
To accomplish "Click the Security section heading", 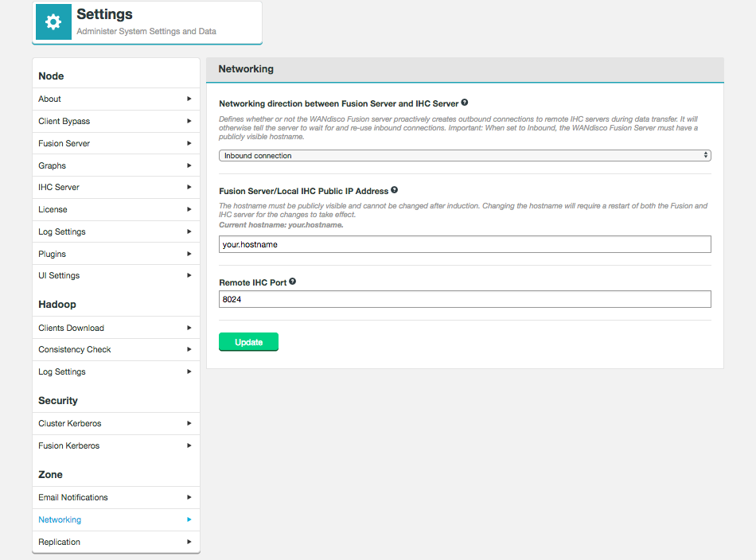I will (x=58, y=400).
